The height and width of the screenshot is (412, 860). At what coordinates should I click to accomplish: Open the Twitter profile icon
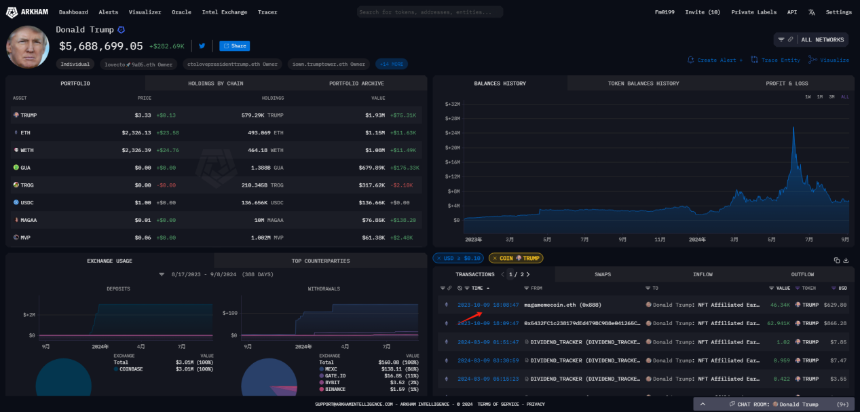[202, 46]
